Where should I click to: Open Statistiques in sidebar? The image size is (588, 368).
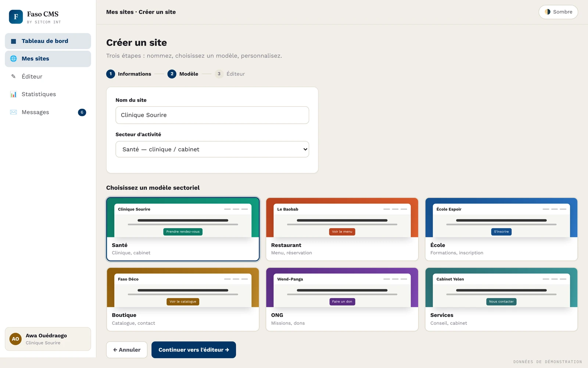click(x=48, y=94)
